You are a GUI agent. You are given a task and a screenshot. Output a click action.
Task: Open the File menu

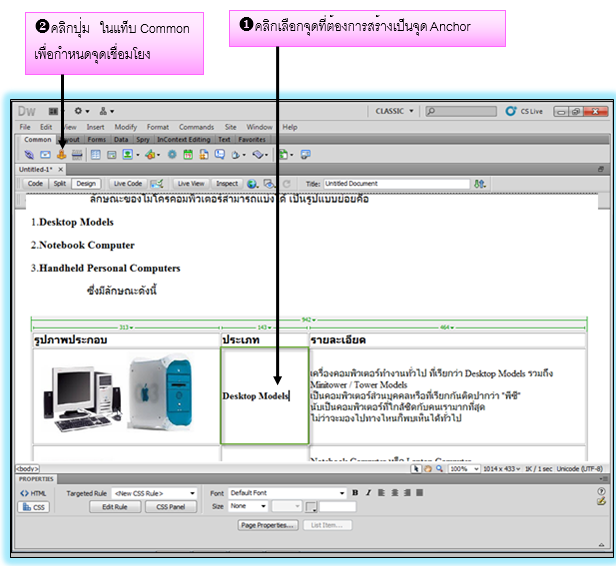[x=25, y=127]
